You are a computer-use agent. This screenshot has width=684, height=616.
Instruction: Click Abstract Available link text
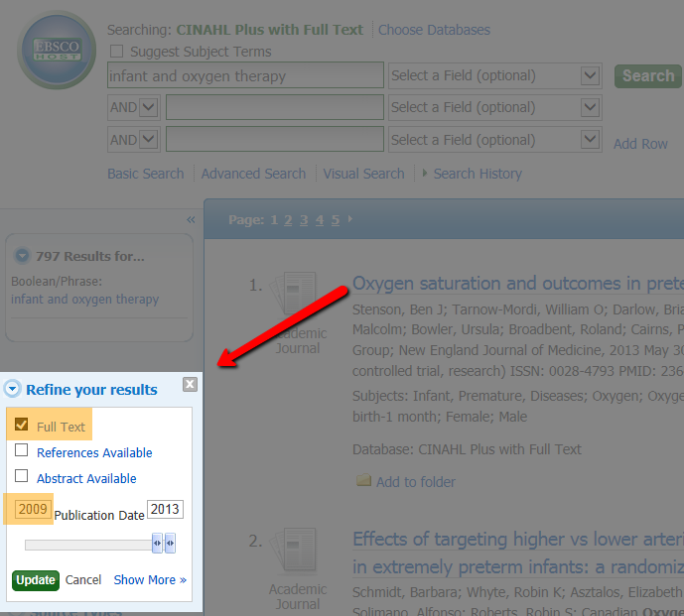point(86,478)
